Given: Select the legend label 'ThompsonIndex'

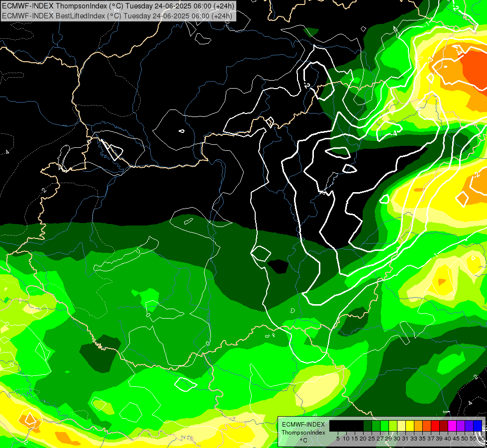Looking at the screenshot, I should click(303, 433).
